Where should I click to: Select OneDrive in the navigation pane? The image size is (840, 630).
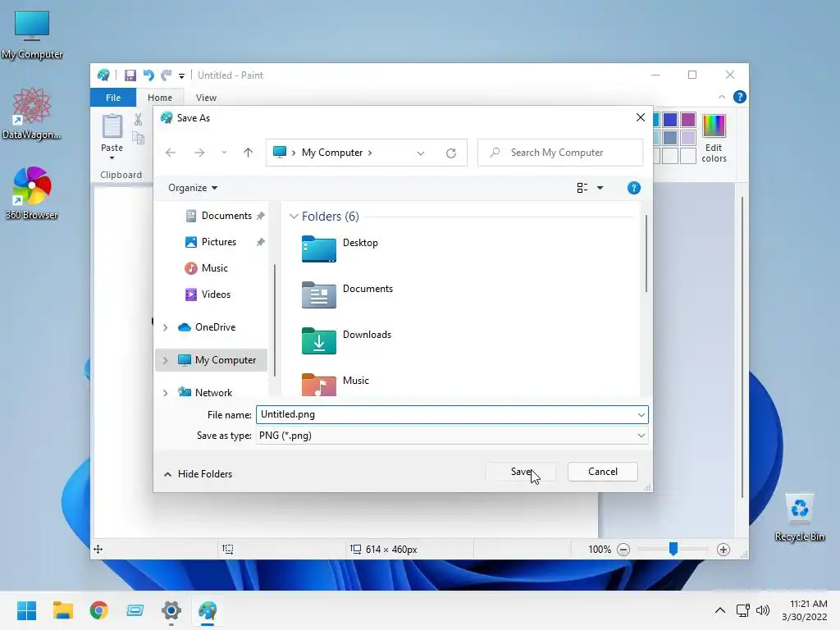(214, 327)
